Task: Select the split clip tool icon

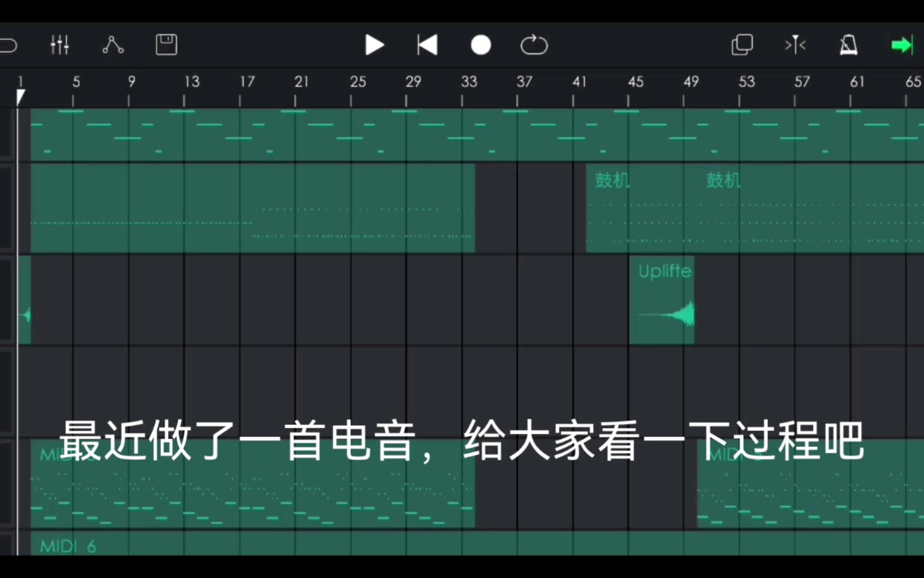Action: (795, 45)
